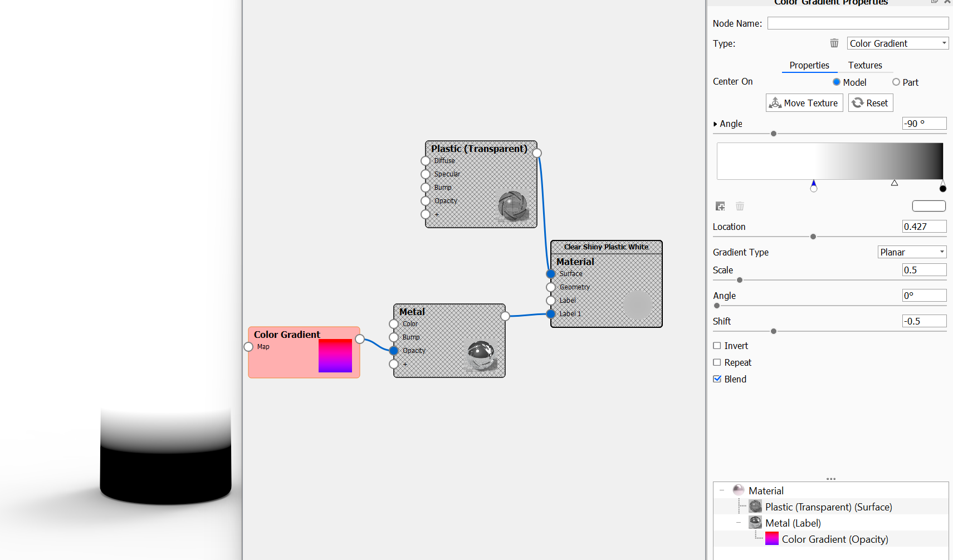Enable the Repeat checkbox
Screen dimensions: 953x560
pos(717,362)
